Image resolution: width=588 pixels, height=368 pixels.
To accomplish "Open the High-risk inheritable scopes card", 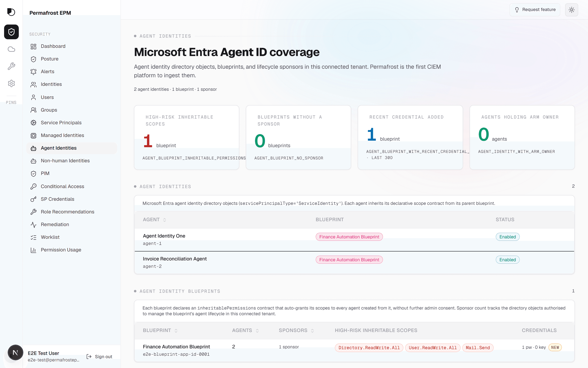I will click(x=186, y=137).
